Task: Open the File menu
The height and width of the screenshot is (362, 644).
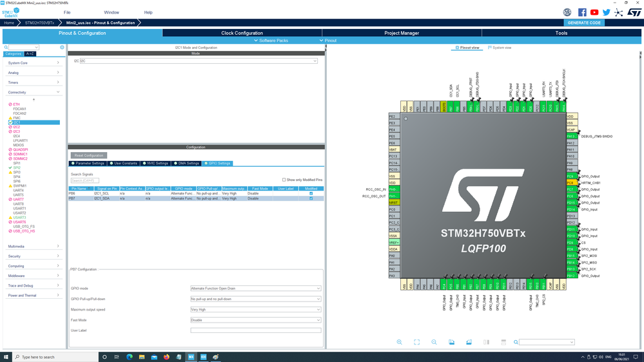Action: pos(67,12)
